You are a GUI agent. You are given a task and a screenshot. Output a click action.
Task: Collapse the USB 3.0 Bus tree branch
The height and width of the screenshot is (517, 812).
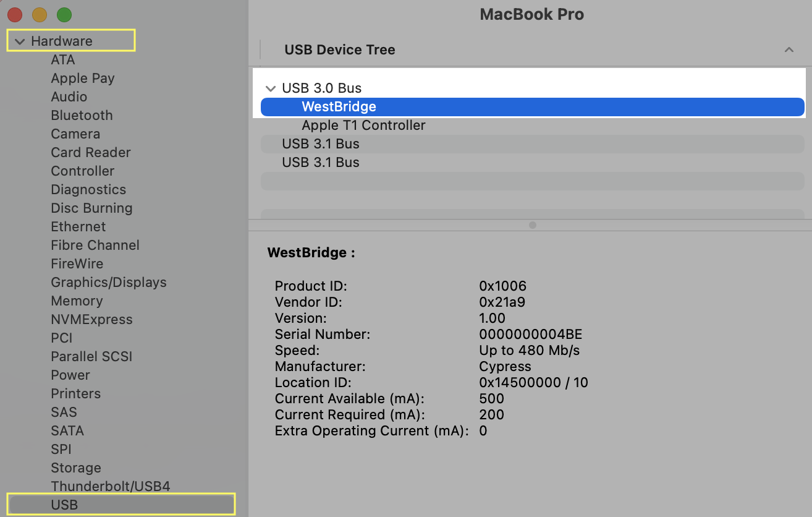coord(270,88)
